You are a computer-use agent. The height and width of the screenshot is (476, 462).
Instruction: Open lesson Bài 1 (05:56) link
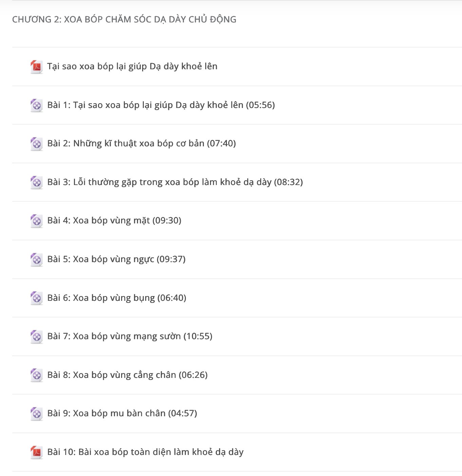161,105
